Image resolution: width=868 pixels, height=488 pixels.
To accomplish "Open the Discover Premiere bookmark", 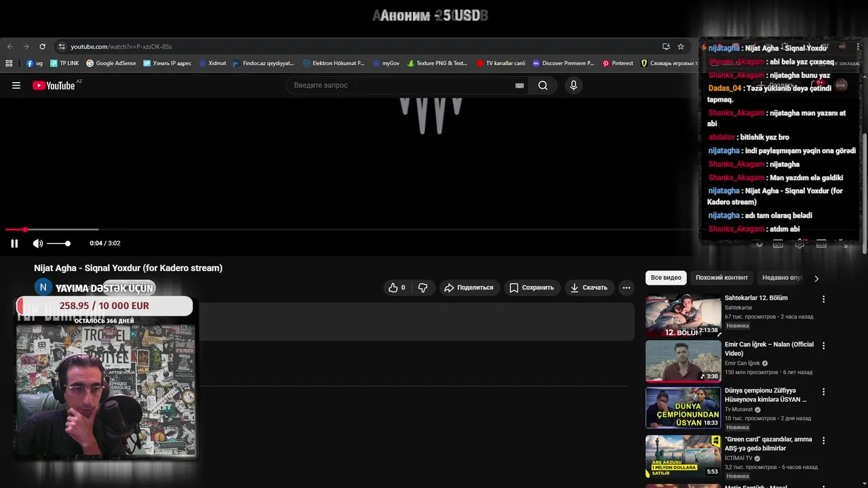I will 563,63.
